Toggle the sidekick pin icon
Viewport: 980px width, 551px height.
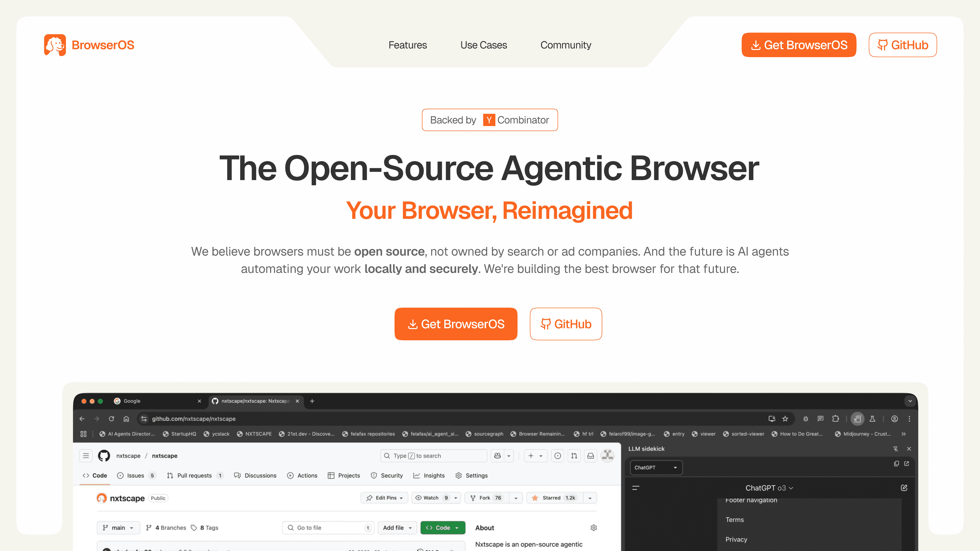point(896,449)
